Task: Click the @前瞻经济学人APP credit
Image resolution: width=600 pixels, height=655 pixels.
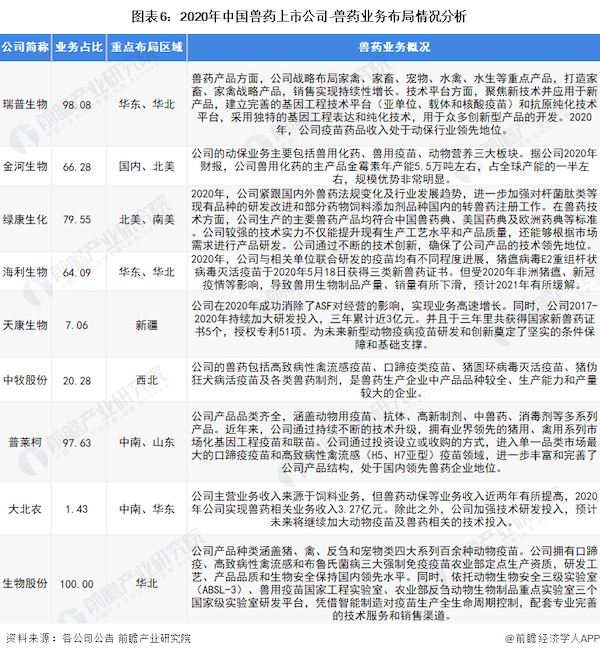Action: click(x=552, y=638)
